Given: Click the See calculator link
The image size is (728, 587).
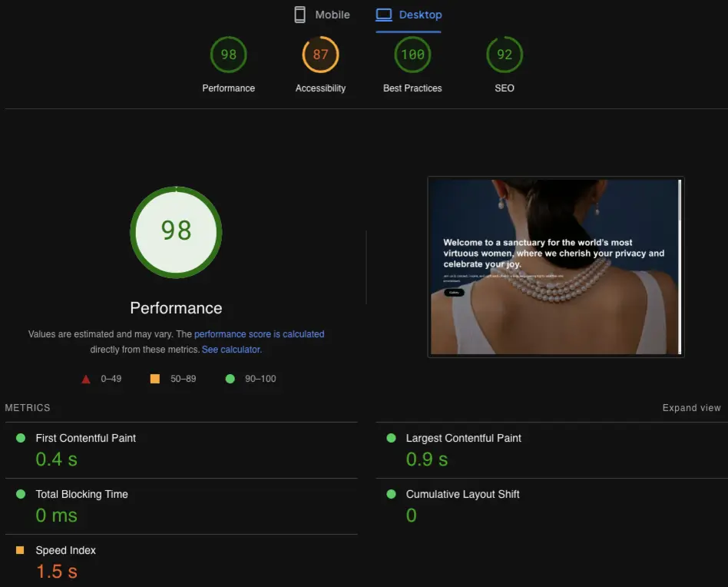Looking at the screenshot, I should click(231, 349).
